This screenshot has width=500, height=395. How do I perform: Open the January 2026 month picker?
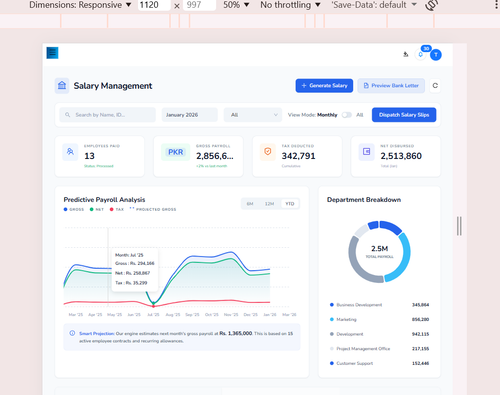[x=190, y=115]
